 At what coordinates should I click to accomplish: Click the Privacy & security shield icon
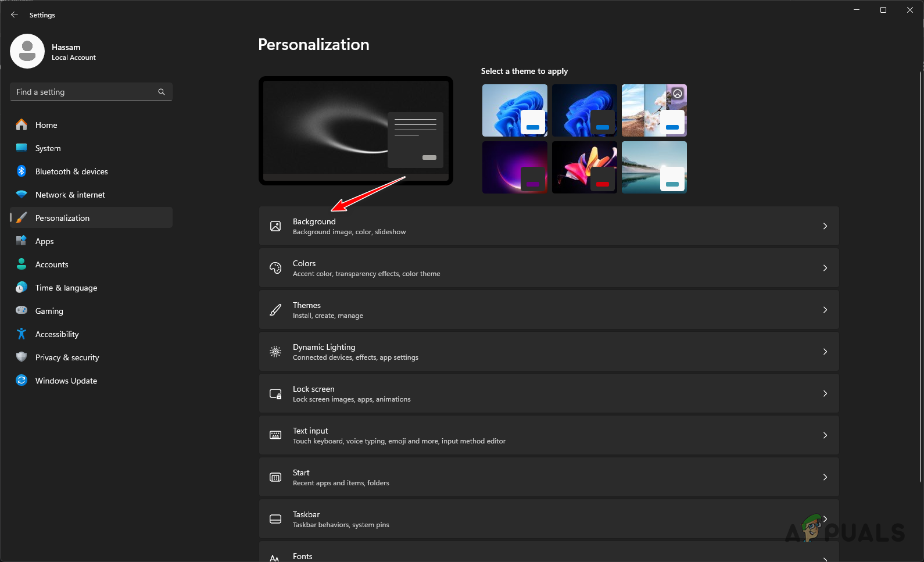22,357
